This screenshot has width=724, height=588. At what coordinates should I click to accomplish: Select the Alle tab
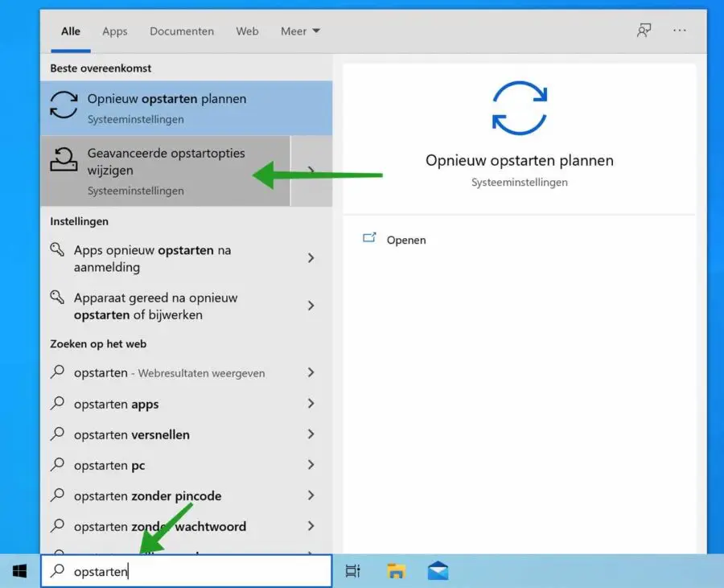coord(71,31)
